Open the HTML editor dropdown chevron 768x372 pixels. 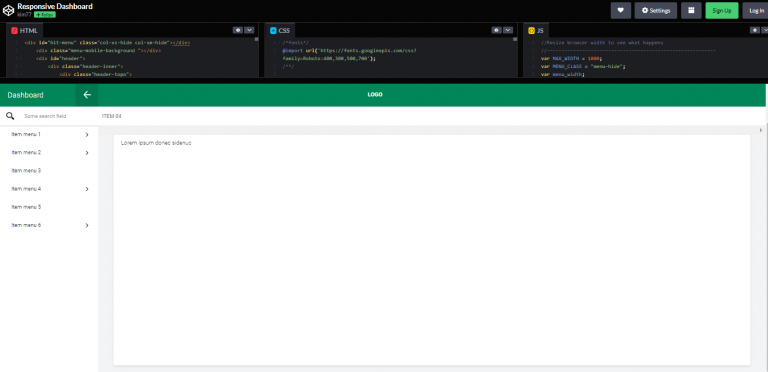(x=249, y=30)
